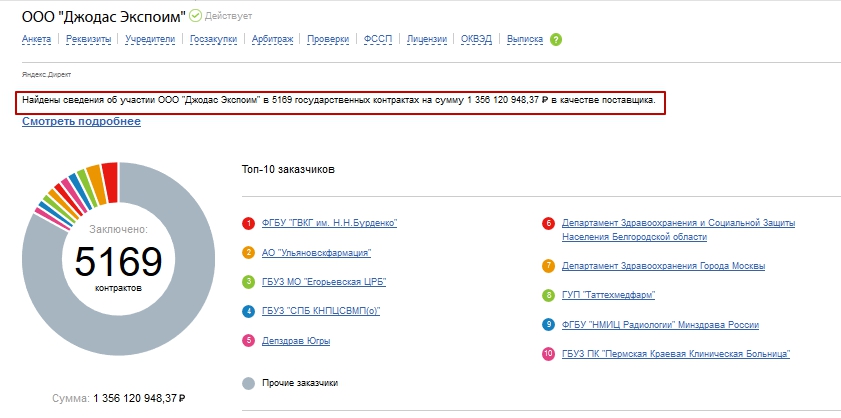Click the green number 8 legend marker
The height and width of the screenshot is (418, 841).
[548, 295]
